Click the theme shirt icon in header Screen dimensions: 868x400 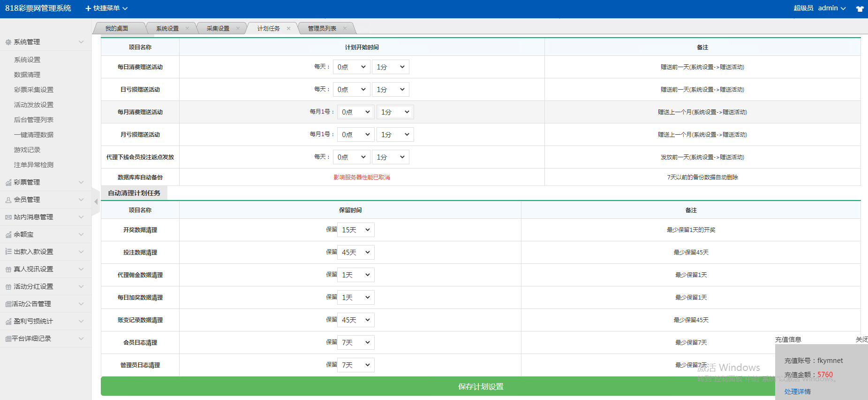pos(860,8)
